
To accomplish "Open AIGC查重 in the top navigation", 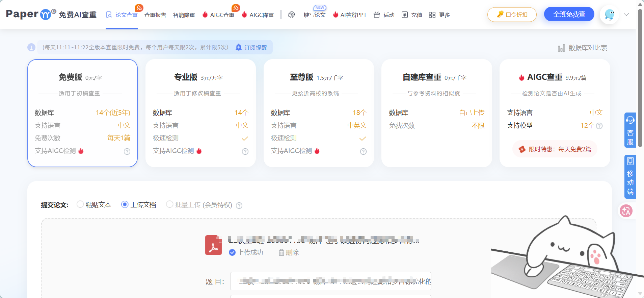I will (x=218, y=15).
